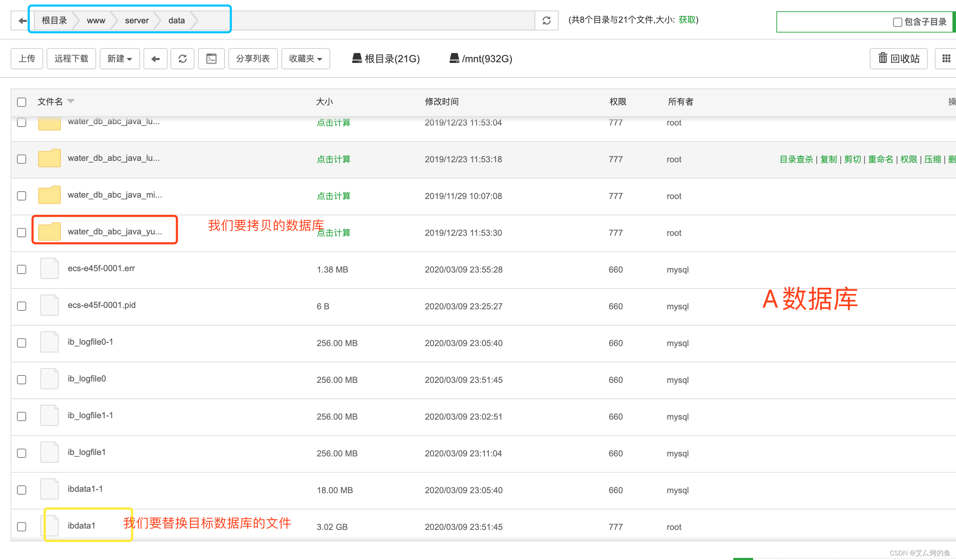Click the toolbar back arrow button

(x=155, y=59)
